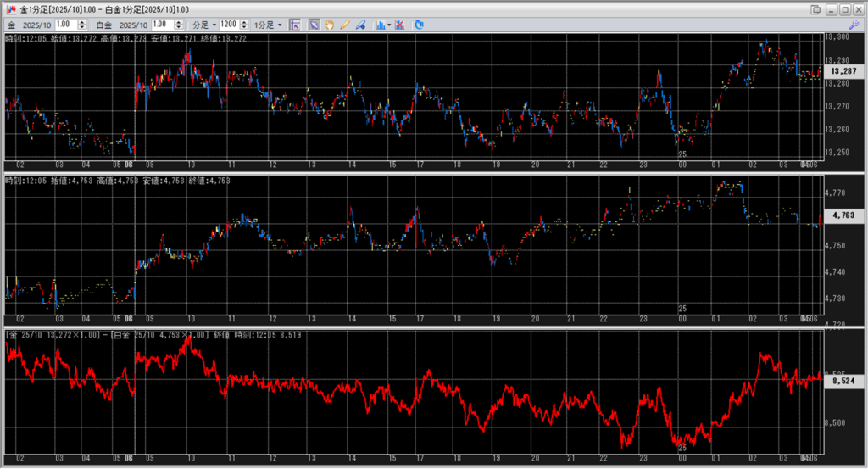
Task: Click the bar chart indicator icon
Action: 380,25
